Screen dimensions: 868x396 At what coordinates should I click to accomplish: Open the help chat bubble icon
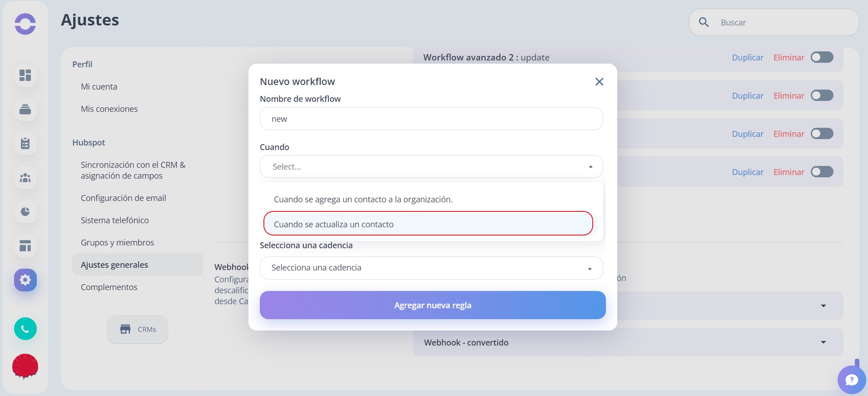click(852, 380)
